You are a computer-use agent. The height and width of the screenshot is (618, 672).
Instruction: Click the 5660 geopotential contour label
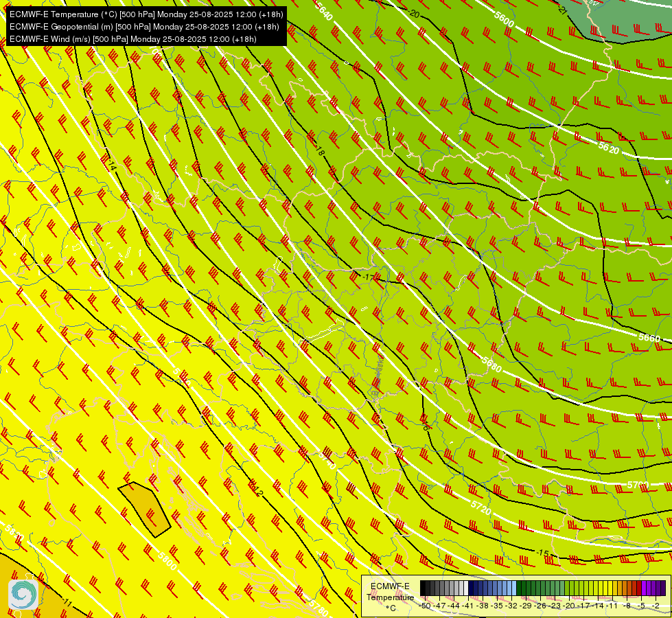(x=649, y=338)
